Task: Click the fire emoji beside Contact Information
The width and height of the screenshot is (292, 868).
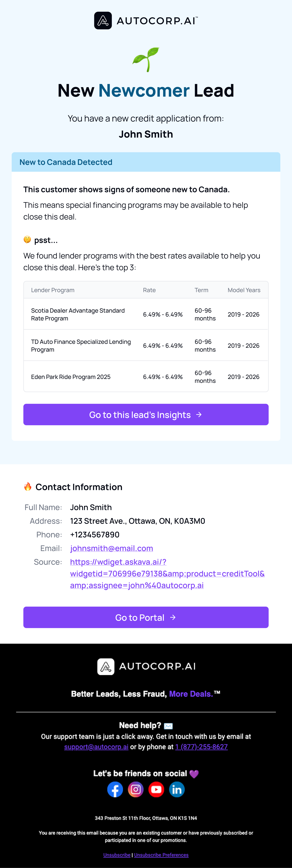Action: click(x=28, y=486)
